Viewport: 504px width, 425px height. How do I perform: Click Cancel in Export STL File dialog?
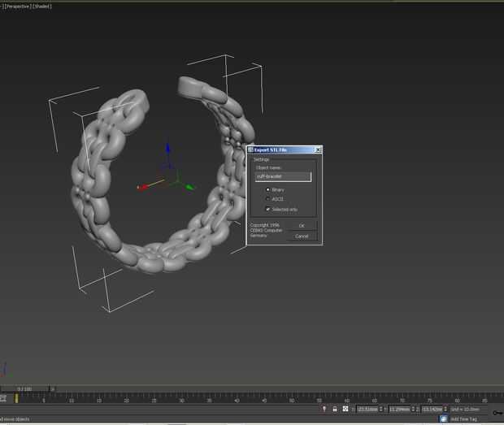pyautogui.click(x=302, y=236)
